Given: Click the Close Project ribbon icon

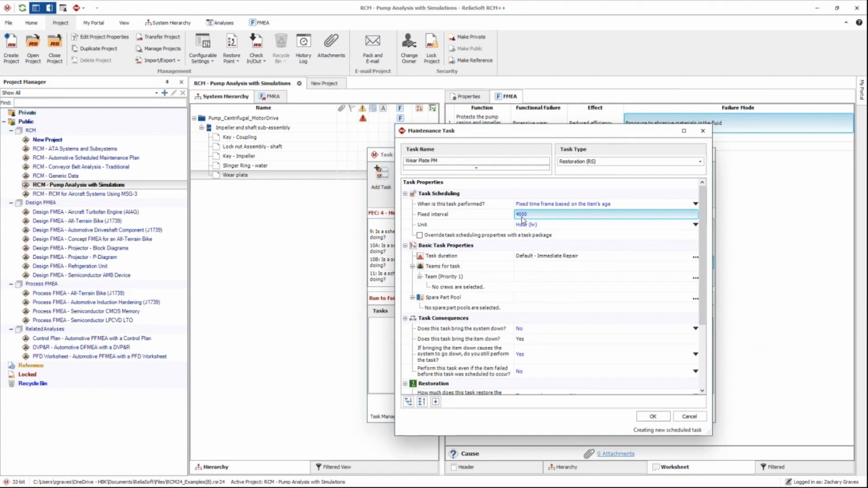Looking at the screenshot, I should (x=54, y=48).
